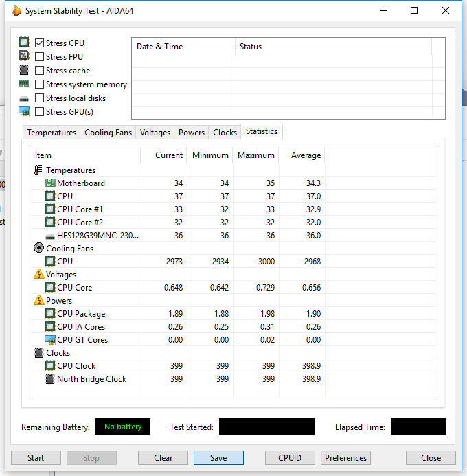
Task: Click the thermometer icon next to Temperatures group
Action: pyautogui.click(x=38, y=170)
